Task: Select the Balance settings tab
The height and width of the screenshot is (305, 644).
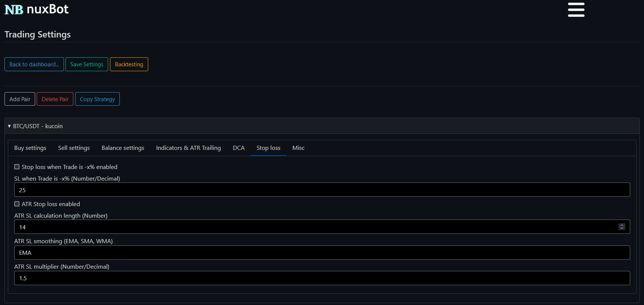Action: click(x=123, y=148)
